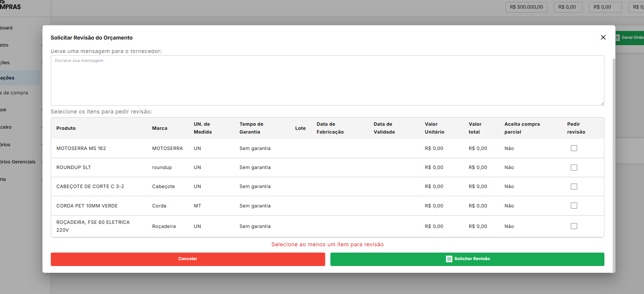Screen dimensions: 644x294
Task: Click the message textarea resize handle
Action: 602,103
